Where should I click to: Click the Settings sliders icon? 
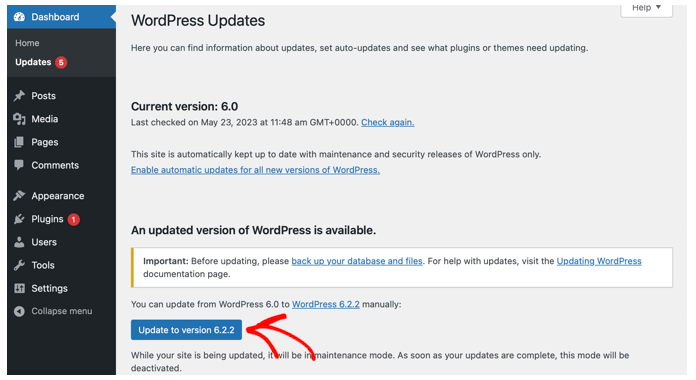19,288
